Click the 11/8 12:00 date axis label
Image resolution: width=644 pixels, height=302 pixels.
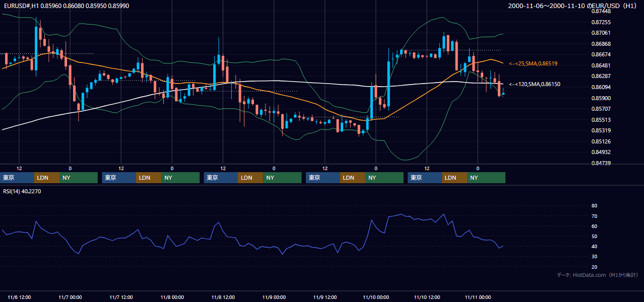[223, 297]
